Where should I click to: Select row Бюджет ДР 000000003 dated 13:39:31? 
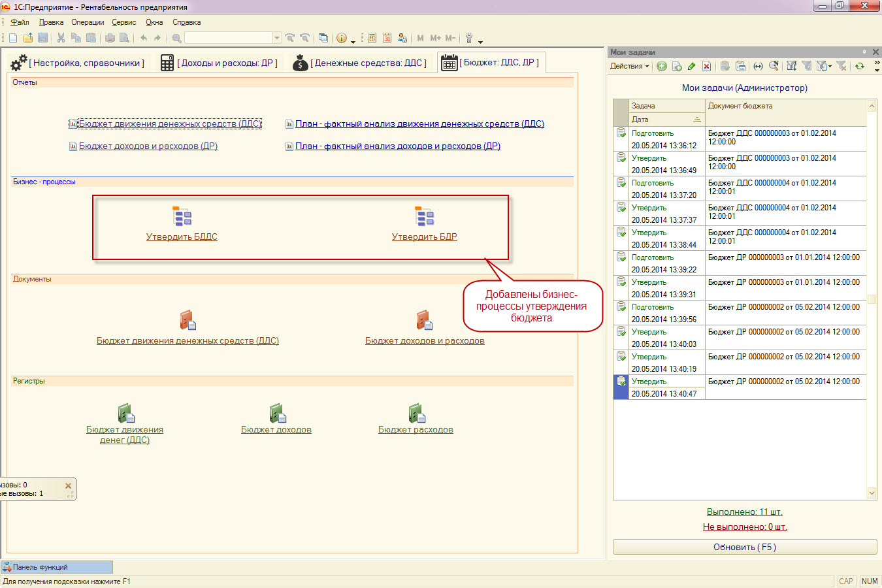[x=740, y=288]
